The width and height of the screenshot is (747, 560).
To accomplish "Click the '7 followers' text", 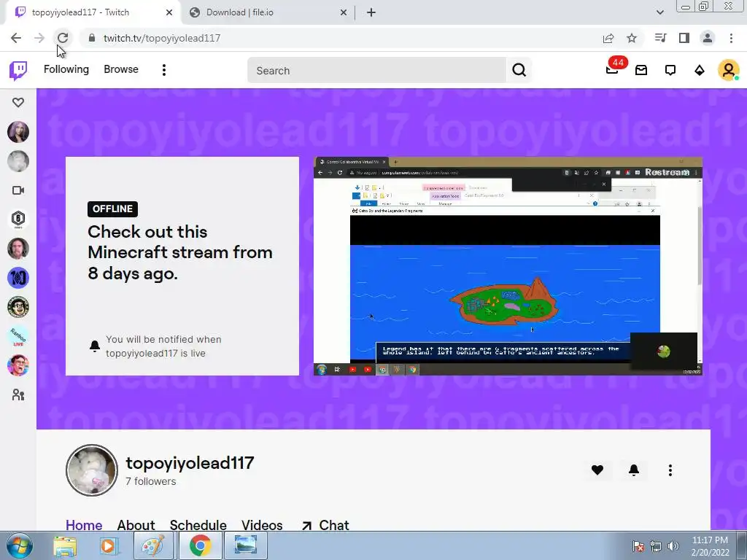I will click(x=150, y=481).
